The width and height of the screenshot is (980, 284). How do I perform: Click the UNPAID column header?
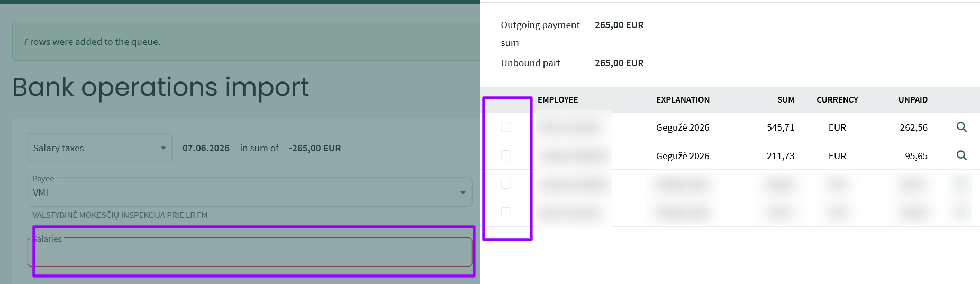tap(913, 100)
